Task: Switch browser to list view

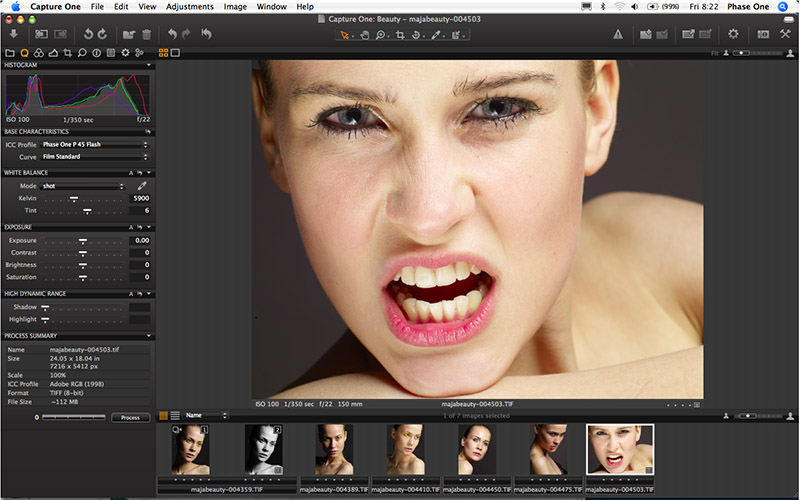Action: click(176, 415)
